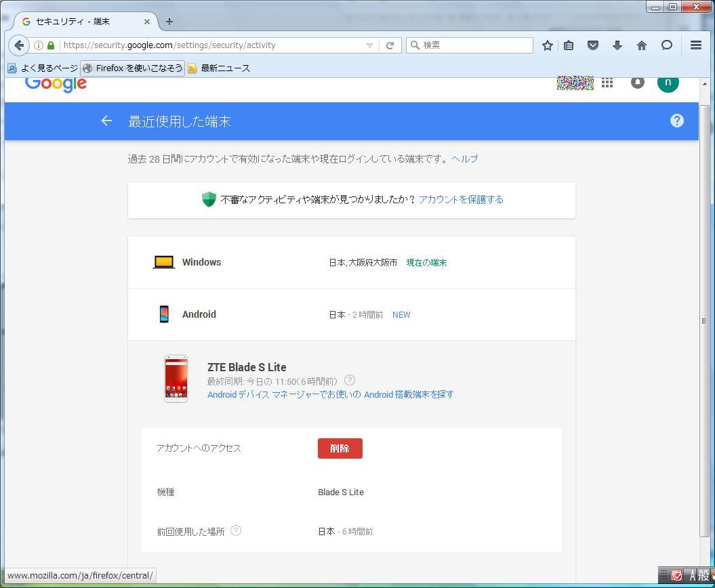Viewport: 715px width, 588px height.
Task: Expand the Windows device row
Action: [351, 262]
